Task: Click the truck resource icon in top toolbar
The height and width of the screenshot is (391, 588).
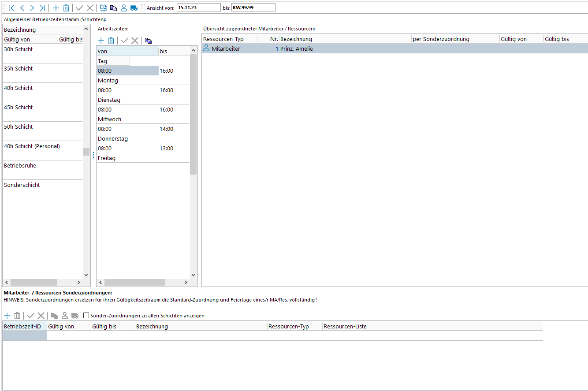Action: tap(134, 7)
